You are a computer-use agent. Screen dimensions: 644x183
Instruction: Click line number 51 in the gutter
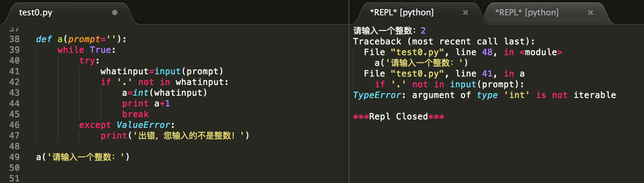coord(14,178)
